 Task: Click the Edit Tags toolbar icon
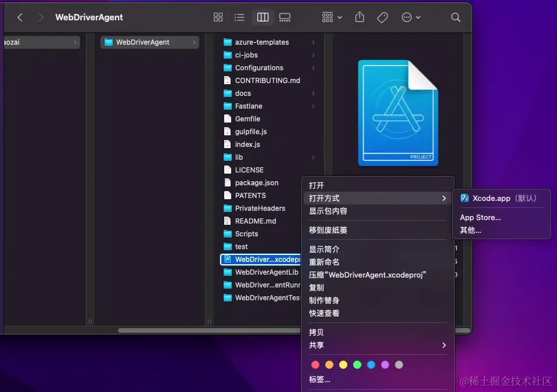point(382,17)
